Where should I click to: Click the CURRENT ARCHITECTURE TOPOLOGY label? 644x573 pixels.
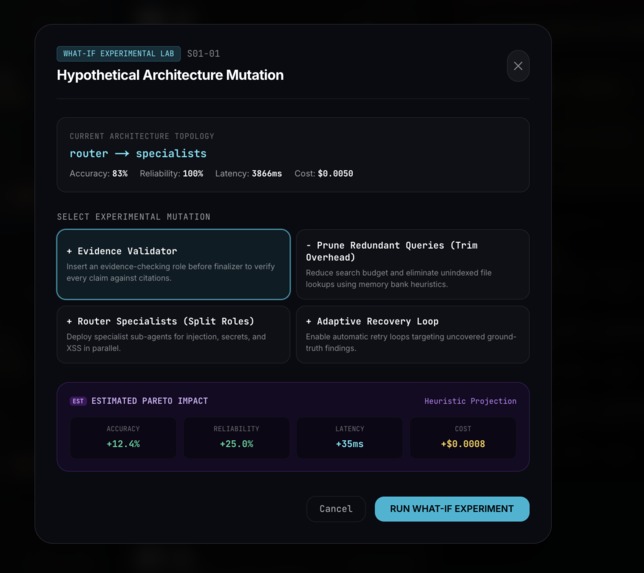pyautogui.click(x=142, y=136)
